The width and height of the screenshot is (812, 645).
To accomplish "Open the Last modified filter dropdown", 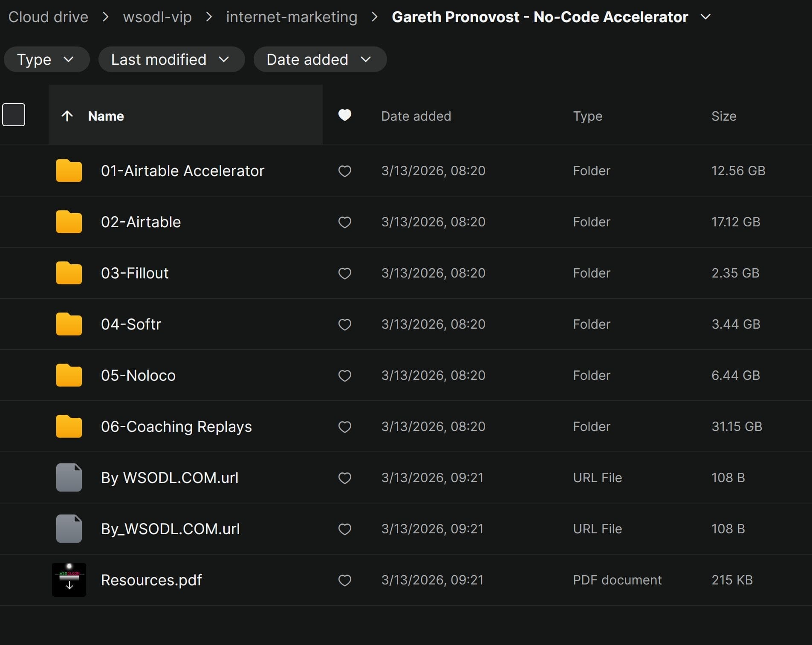I will [x=171, y=59].
